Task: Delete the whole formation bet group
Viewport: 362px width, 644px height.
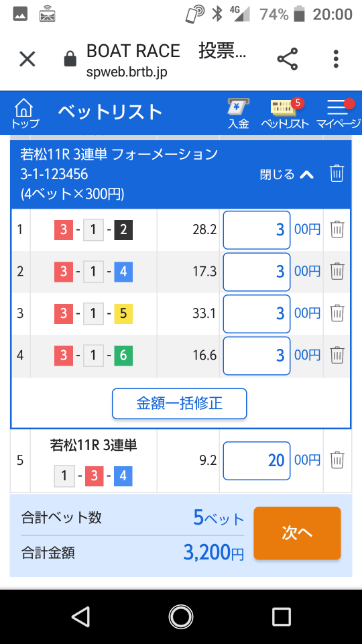Action: coord(337,174)
